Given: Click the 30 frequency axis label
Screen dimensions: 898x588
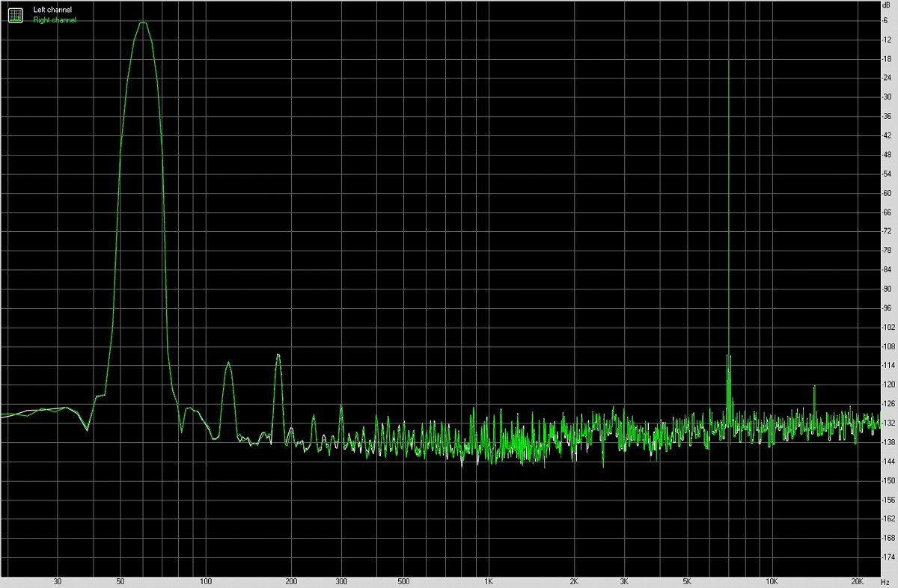Looking at the screenshot, I should [x=58, y=581].
